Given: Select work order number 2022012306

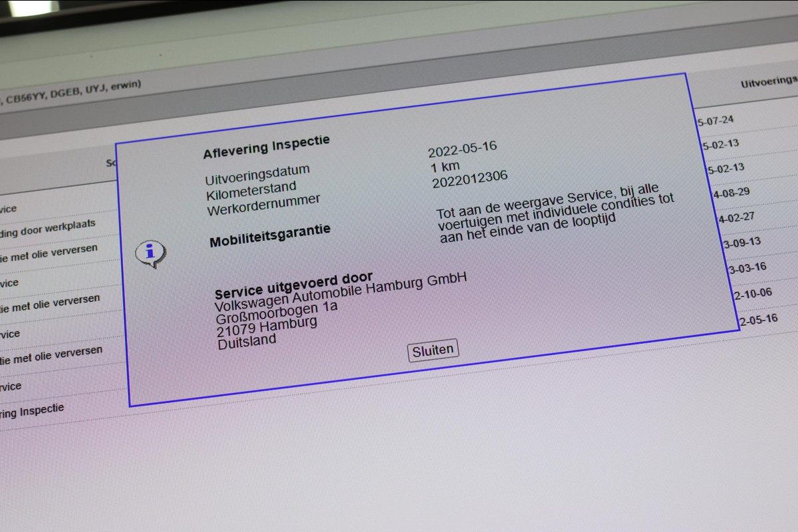Looking at the screenshot, I should click(x=469, y=178).
